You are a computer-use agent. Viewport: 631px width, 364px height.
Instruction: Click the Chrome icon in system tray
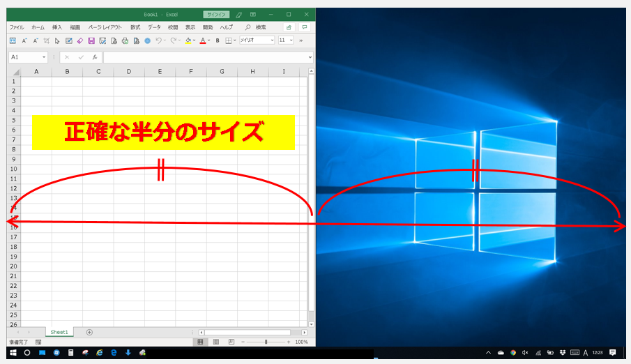coord(513,353)
